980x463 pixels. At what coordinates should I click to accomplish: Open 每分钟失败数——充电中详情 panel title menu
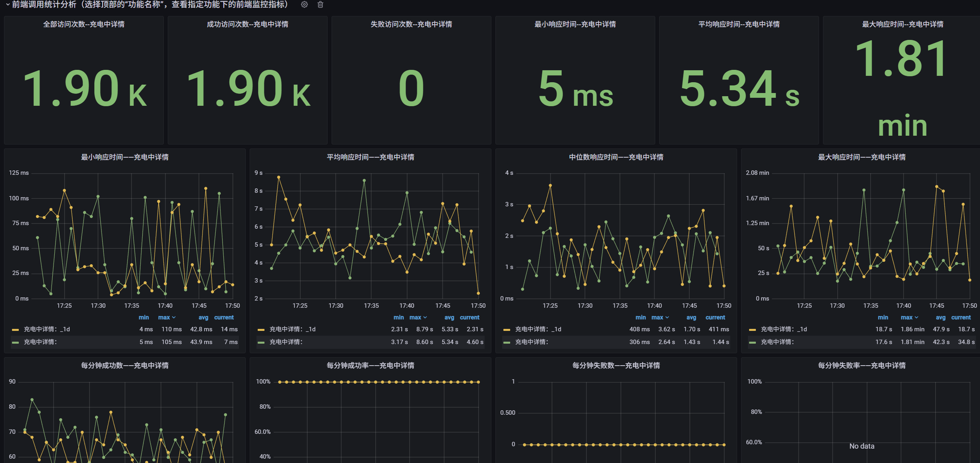tap(616, 365)
